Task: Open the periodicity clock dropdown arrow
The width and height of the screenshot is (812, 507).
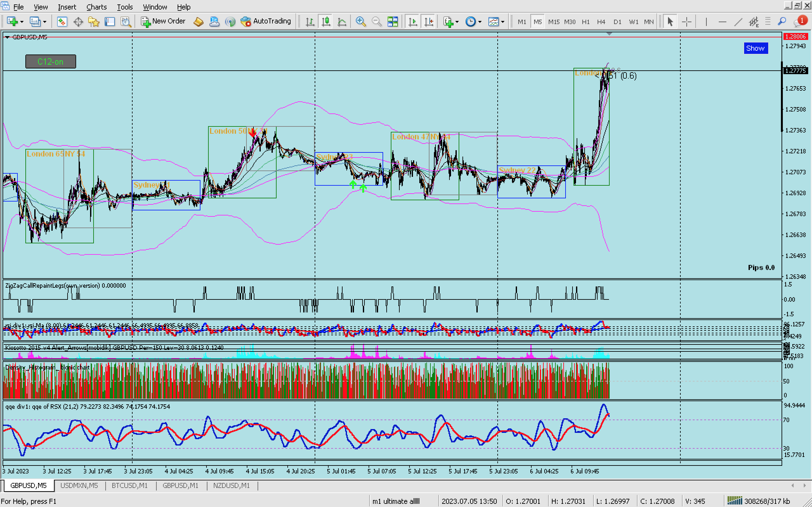Action: pyautogui.click(x=480, y=22)
